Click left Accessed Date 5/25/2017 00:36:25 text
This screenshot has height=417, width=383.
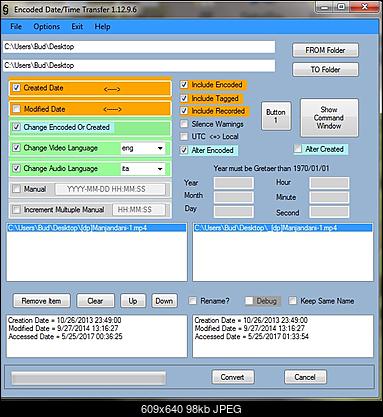click(65, 337)
